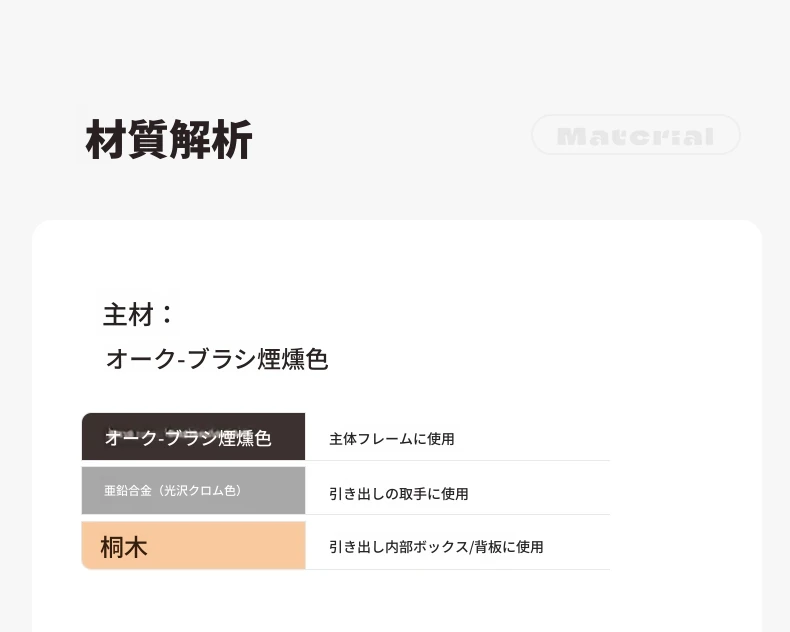Click the 主材: label
The width and height of the screenshot is (790, 632).
[138, 314]
